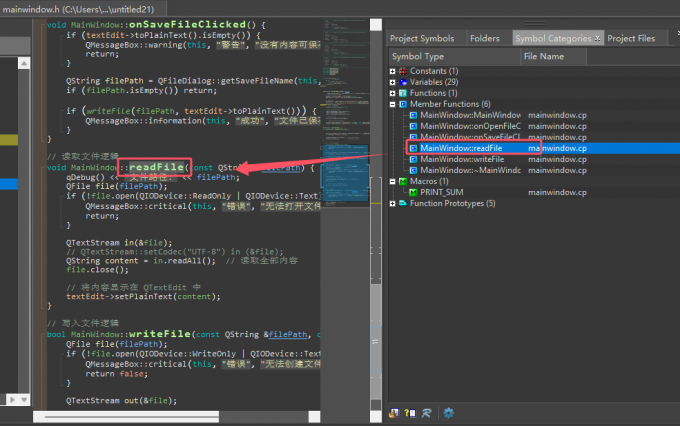Click the editor horizontal scrollbar thumb

coord(132,417)
